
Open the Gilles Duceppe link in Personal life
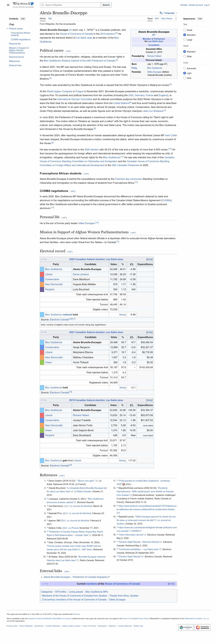coord(86,223)
